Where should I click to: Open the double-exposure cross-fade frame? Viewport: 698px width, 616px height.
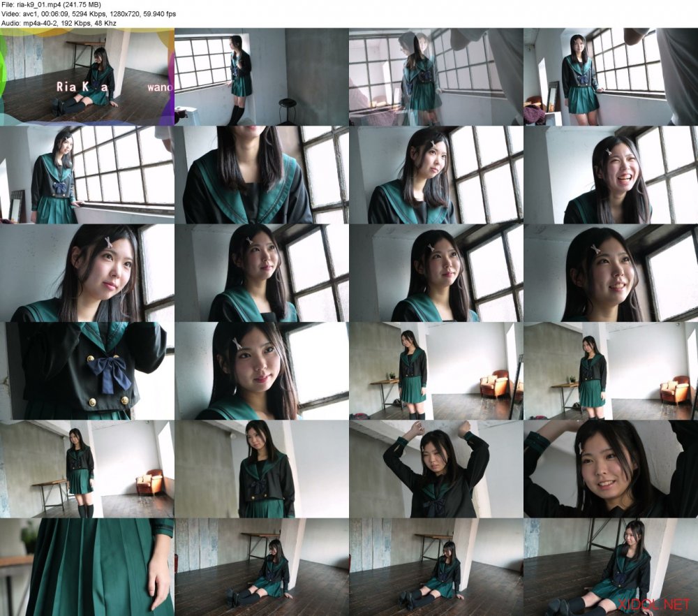[436, 77]
